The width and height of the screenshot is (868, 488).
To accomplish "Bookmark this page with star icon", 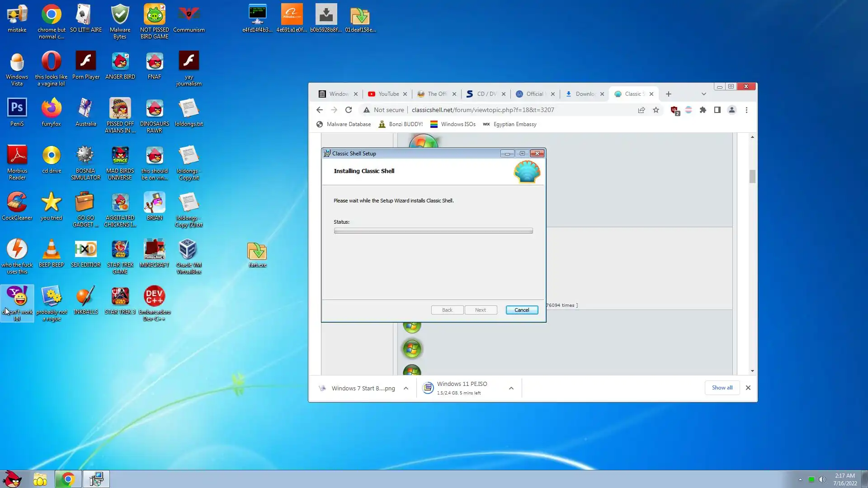I will point(656,110).
